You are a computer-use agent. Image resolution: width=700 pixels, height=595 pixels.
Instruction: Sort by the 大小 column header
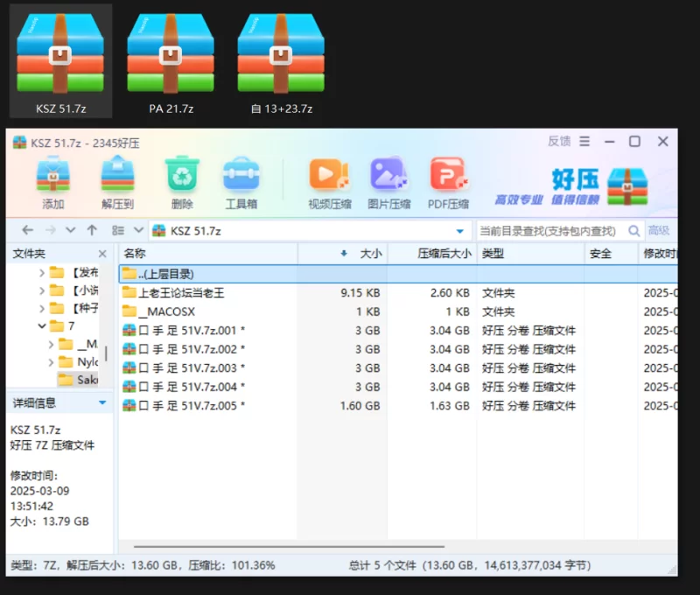point(343,254)
